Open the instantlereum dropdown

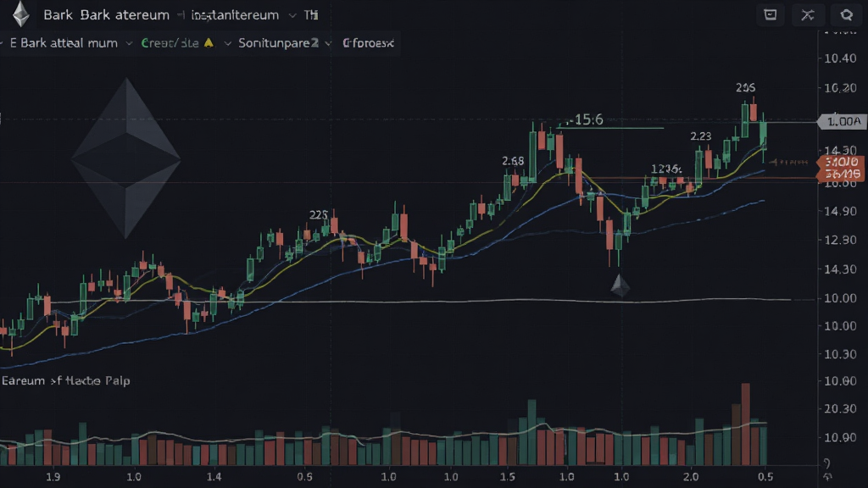(292, 15)
